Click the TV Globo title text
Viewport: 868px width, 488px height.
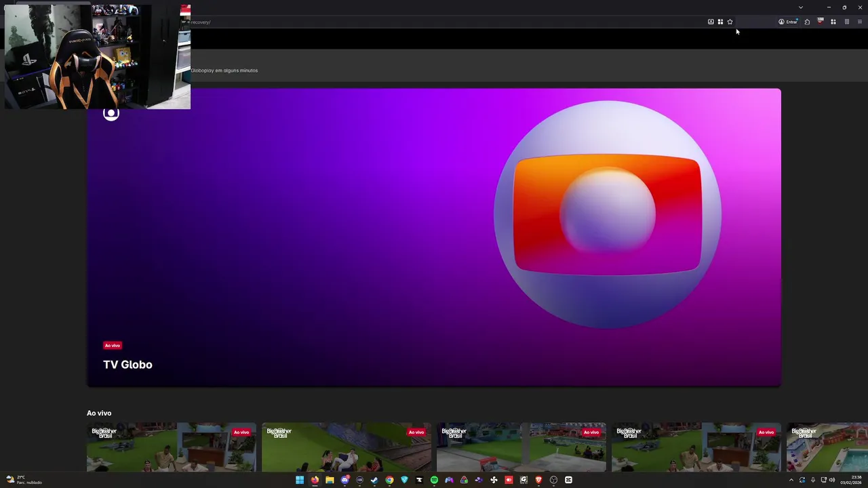(x=127, y=365)
